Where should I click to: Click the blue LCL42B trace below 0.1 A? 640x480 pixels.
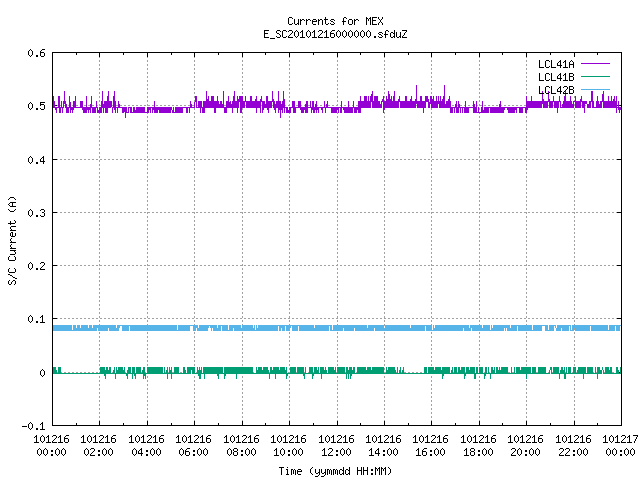(337, 328)
